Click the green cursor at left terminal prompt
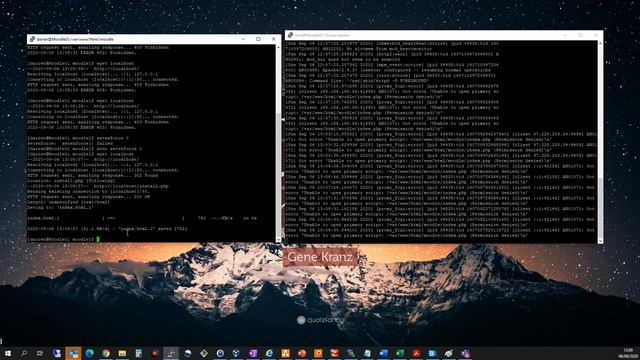The width and height of the screenshot is (640, 360). tap(98, 240)
